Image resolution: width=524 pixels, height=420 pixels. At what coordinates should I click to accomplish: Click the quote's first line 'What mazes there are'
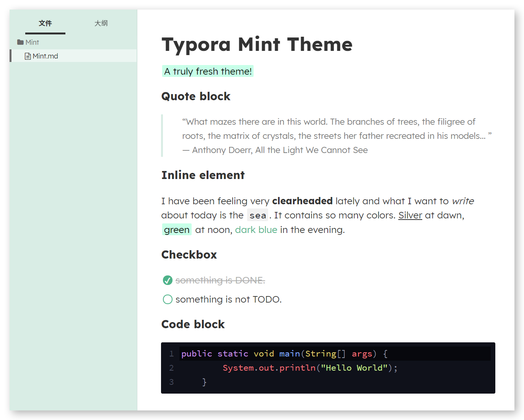(329, 122)
